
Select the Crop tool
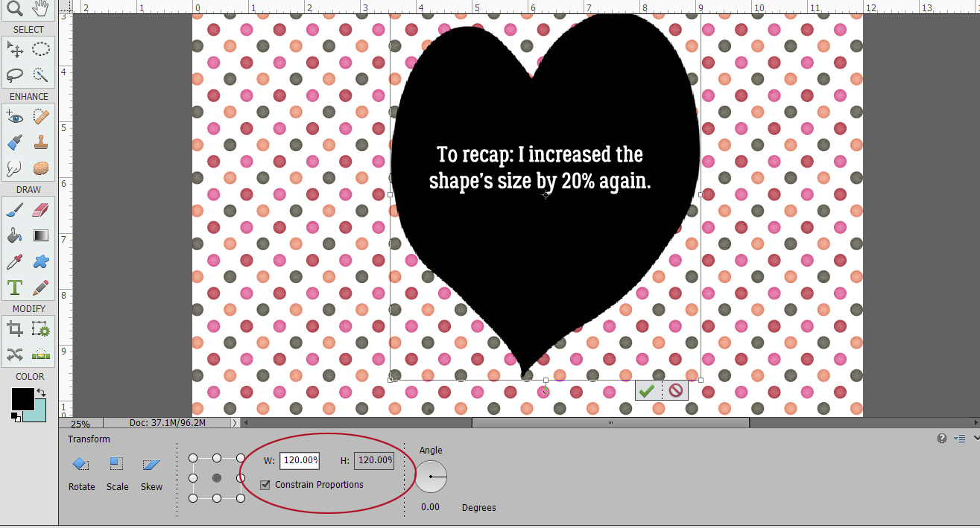click(14, 328)
